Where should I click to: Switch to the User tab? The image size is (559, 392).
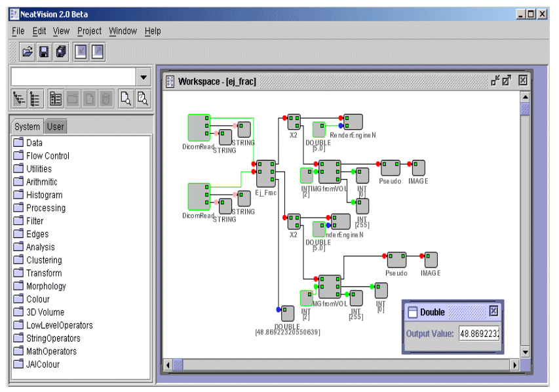point(56,127)
